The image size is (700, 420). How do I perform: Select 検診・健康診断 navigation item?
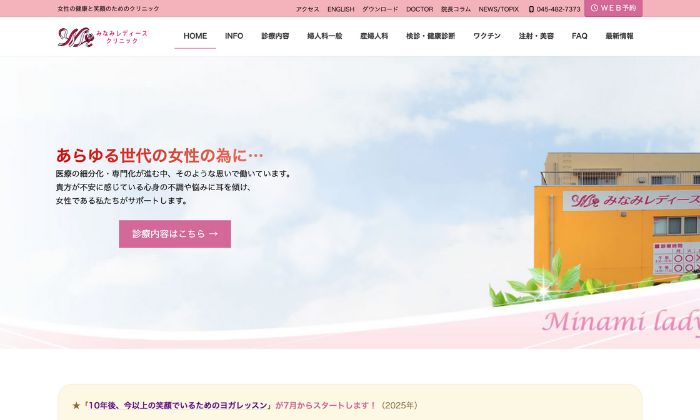click(430, 36)
